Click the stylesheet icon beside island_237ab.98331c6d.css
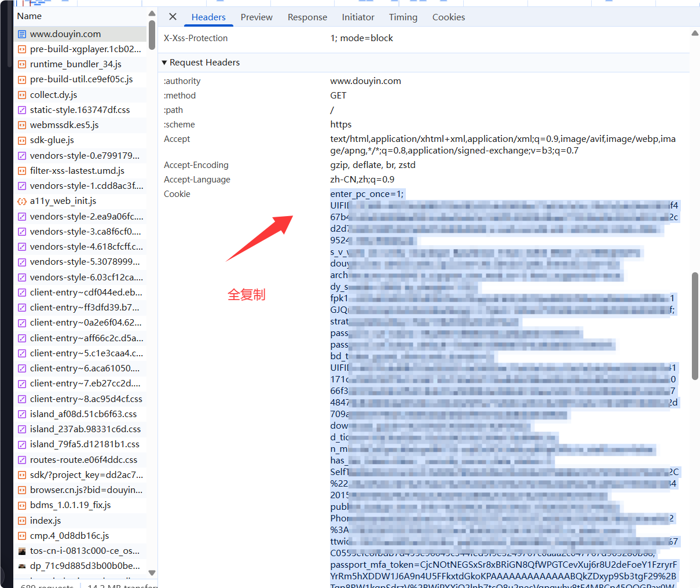Screen dimensions: 700x588 pos(22,429)
